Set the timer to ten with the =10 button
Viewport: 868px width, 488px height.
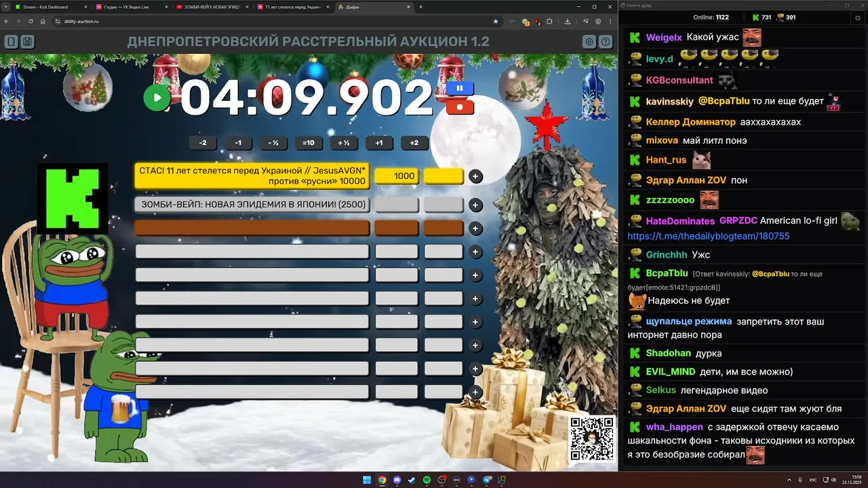309,143
